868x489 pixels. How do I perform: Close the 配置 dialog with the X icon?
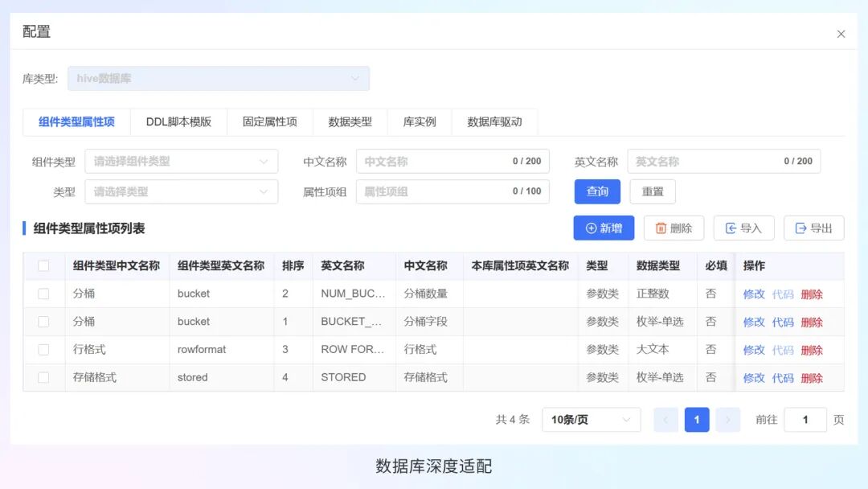pyautogui.click(x=841, y=34)
